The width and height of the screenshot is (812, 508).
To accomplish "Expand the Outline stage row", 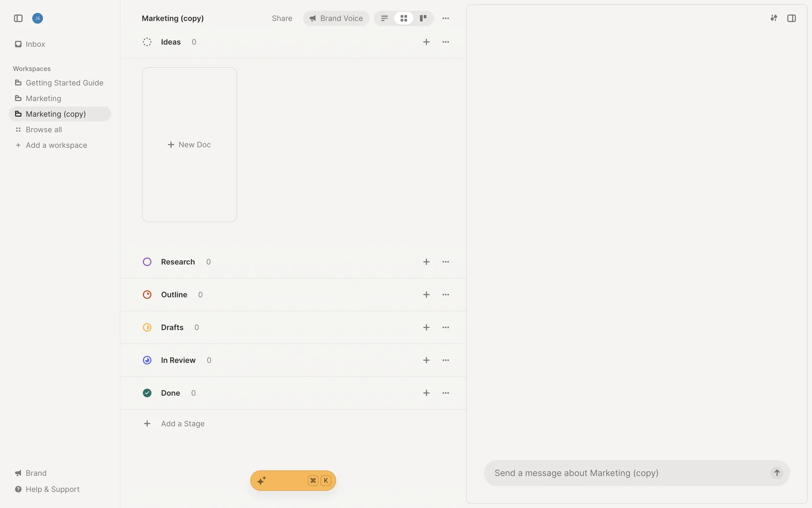I will [x=174, y=295].
